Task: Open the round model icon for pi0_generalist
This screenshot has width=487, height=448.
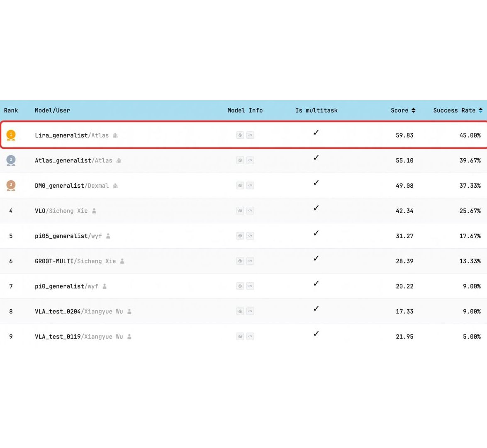Action: pyautogui.click(x=240, y=286)
